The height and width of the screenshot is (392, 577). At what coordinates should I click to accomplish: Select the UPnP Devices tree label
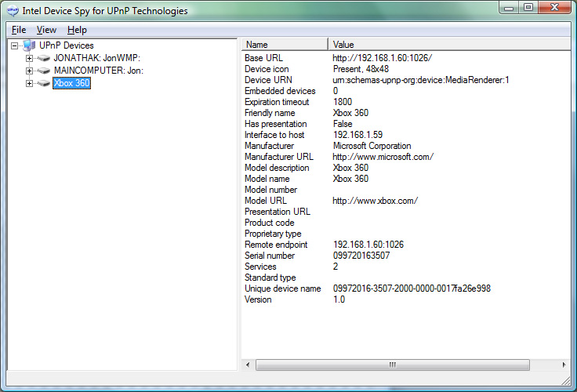(67, 45)
